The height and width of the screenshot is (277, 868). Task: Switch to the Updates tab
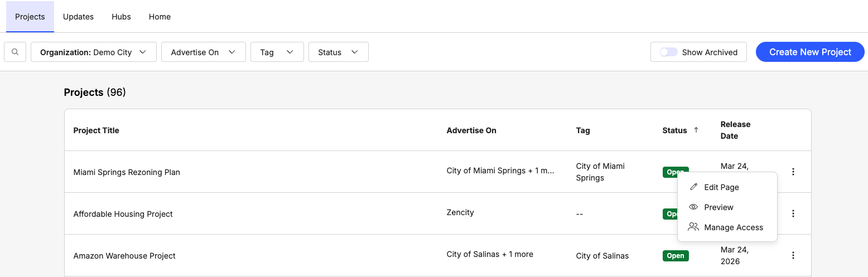[x=78, y=17]
